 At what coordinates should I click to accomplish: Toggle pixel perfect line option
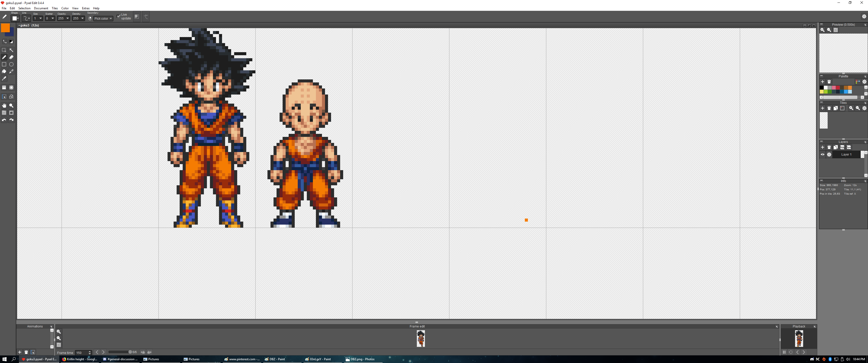coord(146,16)
